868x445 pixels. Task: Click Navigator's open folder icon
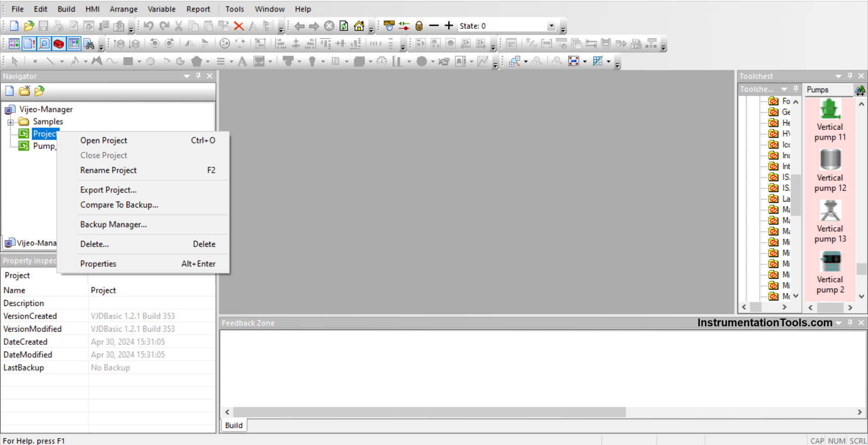point(39,91)
